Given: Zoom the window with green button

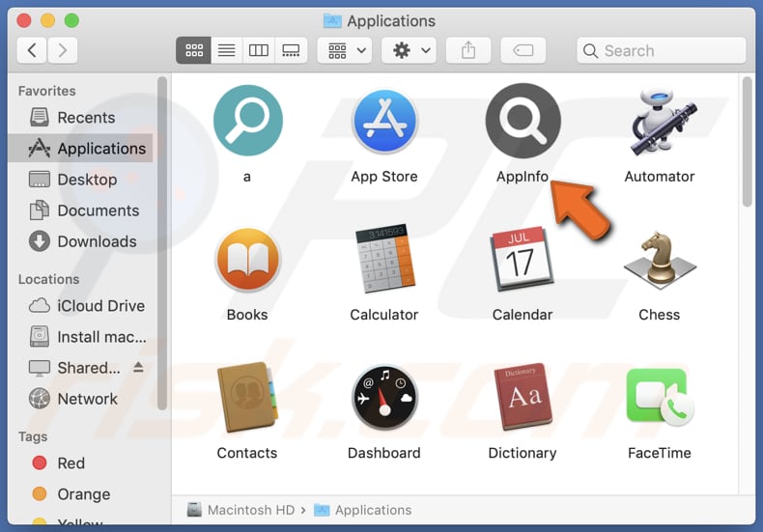Looking at the screenshot, I should tap(71, 20).
